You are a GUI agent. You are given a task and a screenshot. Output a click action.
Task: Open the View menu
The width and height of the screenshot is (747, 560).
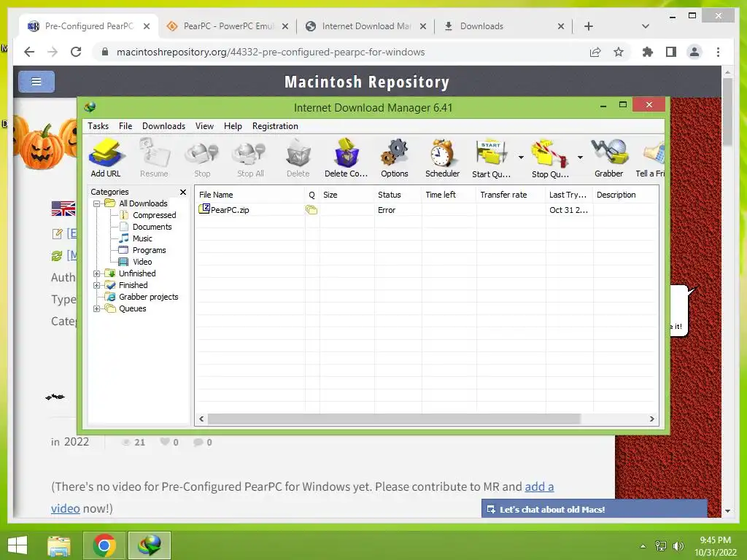tap(204, 126)
